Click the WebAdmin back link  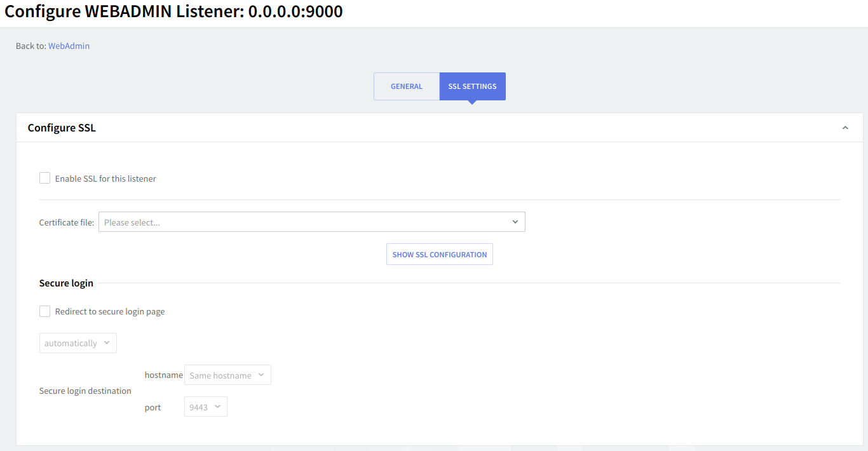tap(69, 46)
